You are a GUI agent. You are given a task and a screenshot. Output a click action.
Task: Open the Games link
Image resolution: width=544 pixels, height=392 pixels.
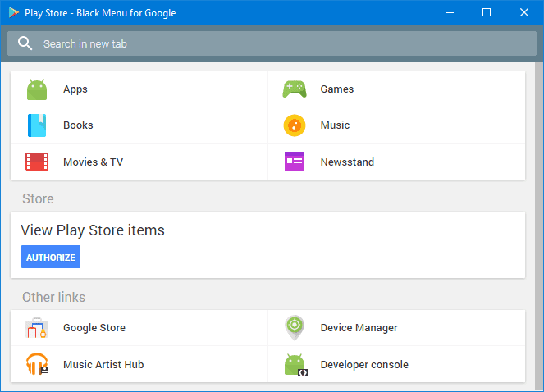pyautogui.click(x=337, y=89)
